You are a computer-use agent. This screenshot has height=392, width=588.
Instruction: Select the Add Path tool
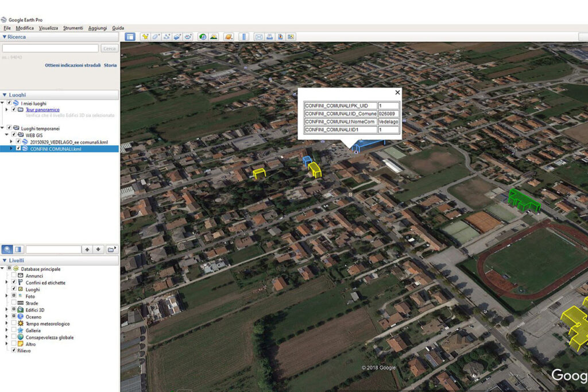(167, 37)
